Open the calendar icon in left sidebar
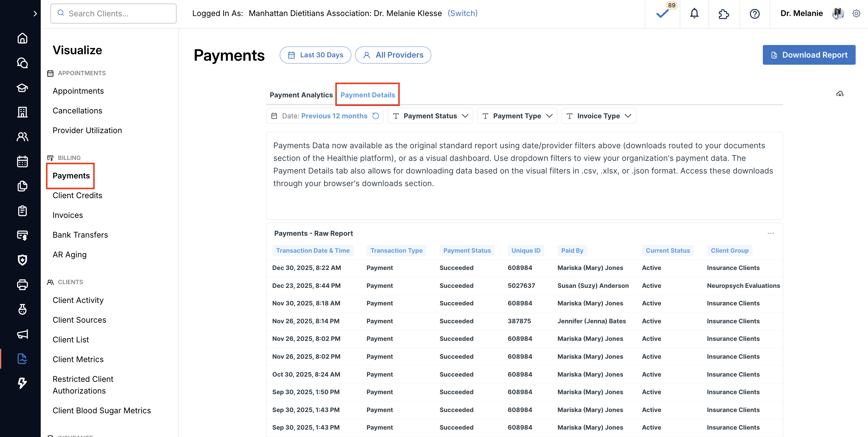 [x=22, y=161]
